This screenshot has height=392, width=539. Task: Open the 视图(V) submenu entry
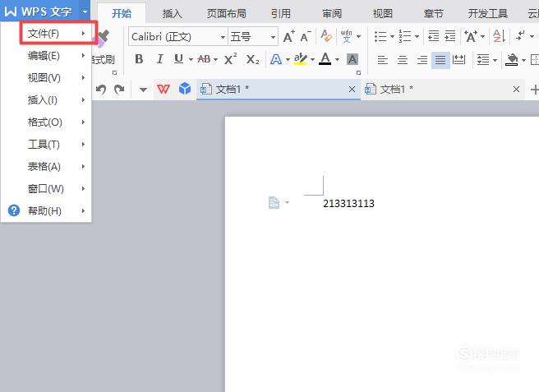tap(46, 78)
